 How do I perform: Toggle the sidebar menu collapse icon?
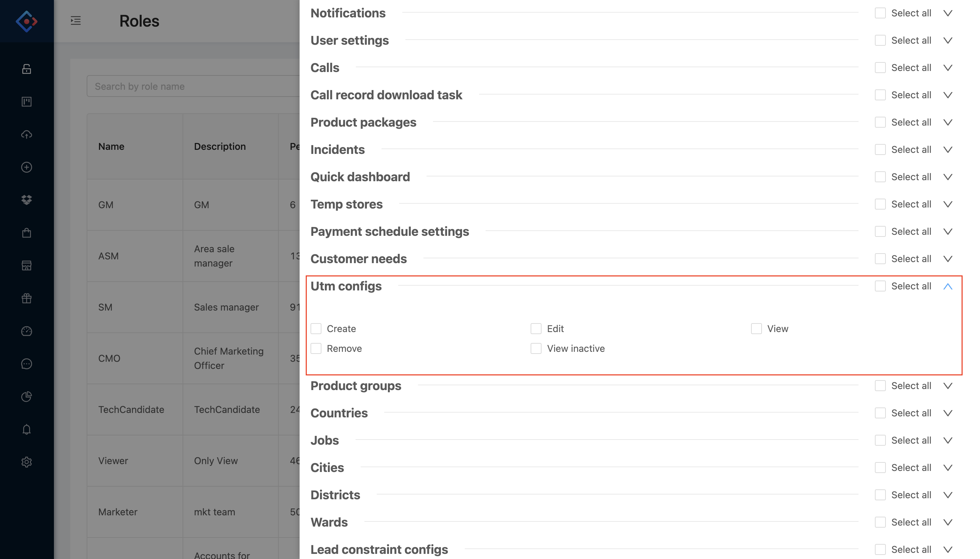(x=76, y=21)
